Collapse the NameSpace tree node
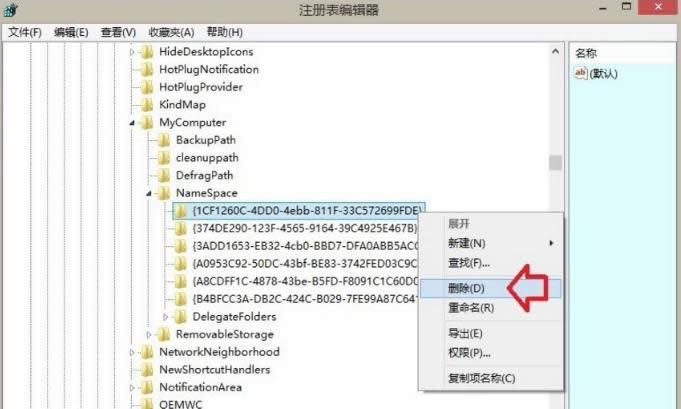This screenshot has height=409, width=681. [149, 194]
